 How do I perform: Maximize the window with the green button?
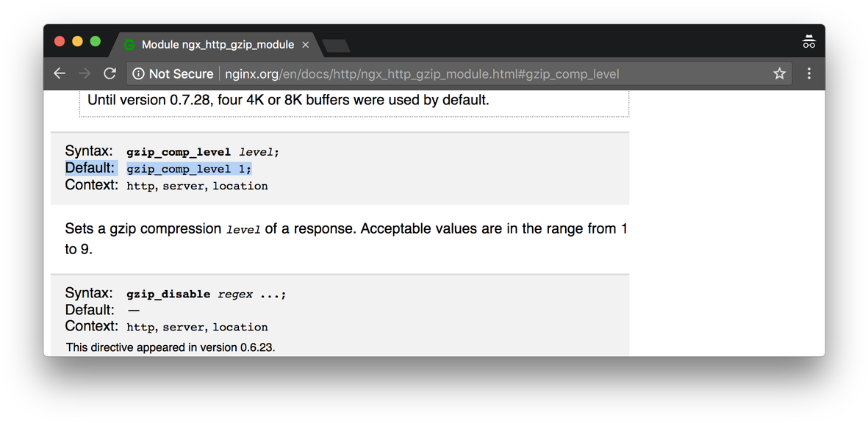pyautogui.click(x=96, y=42)
